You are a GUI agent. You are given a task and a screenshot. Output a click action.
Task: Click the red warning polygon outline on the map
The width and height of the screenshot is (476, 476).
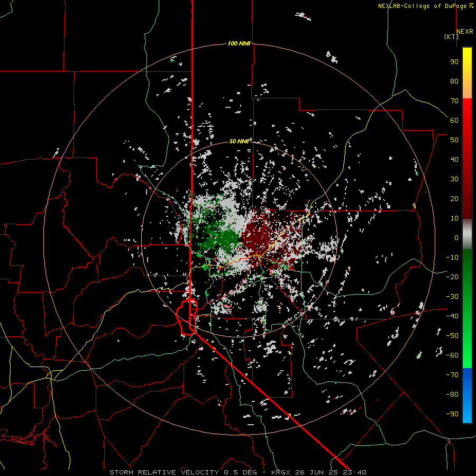pos(186,317)
